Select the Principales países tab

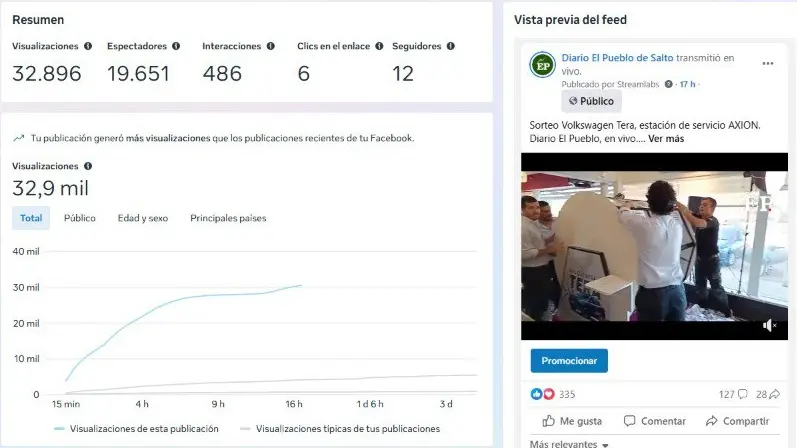(228, 218)
